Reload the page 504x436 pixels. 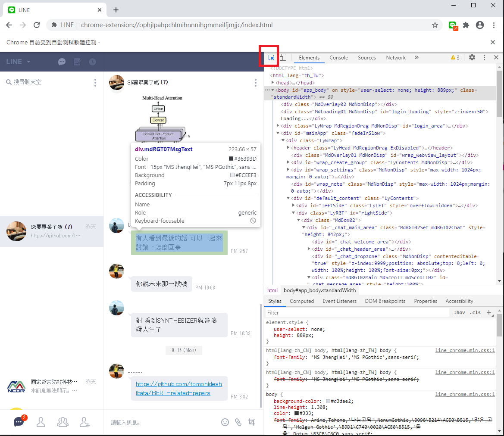pyautogui.click(x=37, y=25)
